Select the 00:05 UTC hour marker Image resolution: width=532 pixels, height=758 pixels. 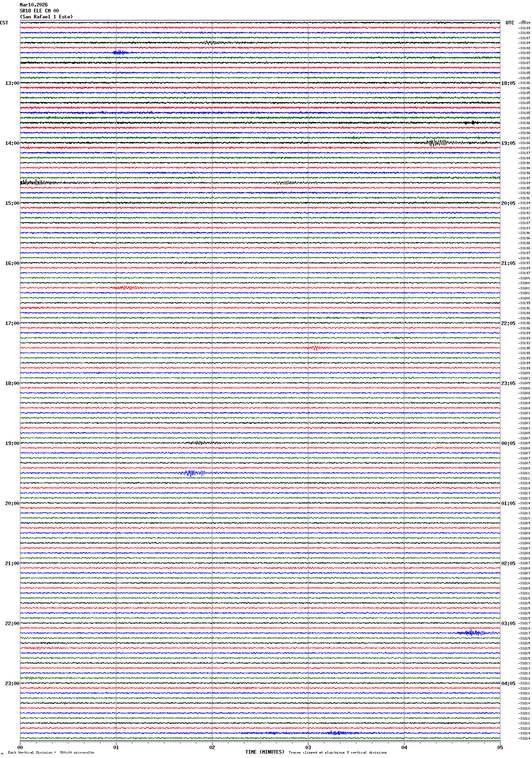point(508,443)
